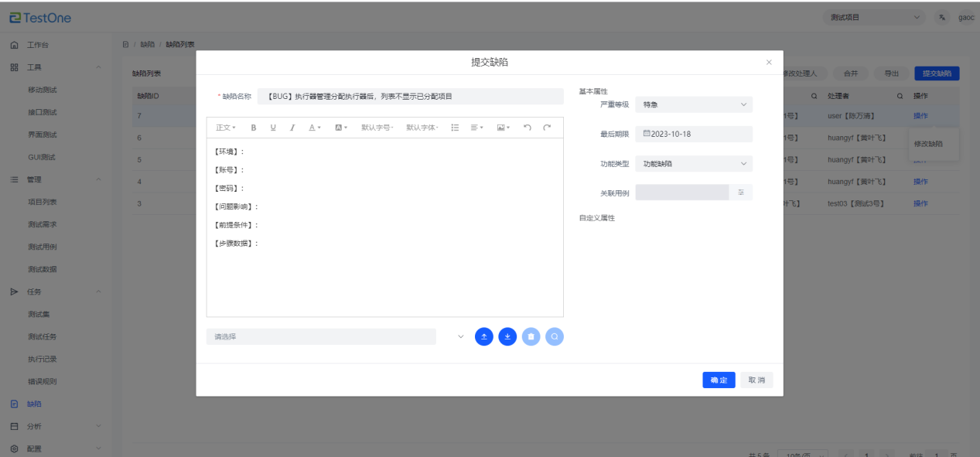Click the 缺陷名称 input field
The image size is (980, 457).
click(x=410, y=97)
